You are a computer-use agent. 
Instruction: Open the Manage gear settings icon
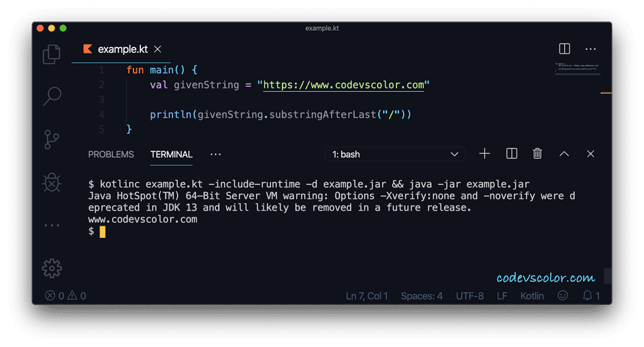[x=52, y=268]
